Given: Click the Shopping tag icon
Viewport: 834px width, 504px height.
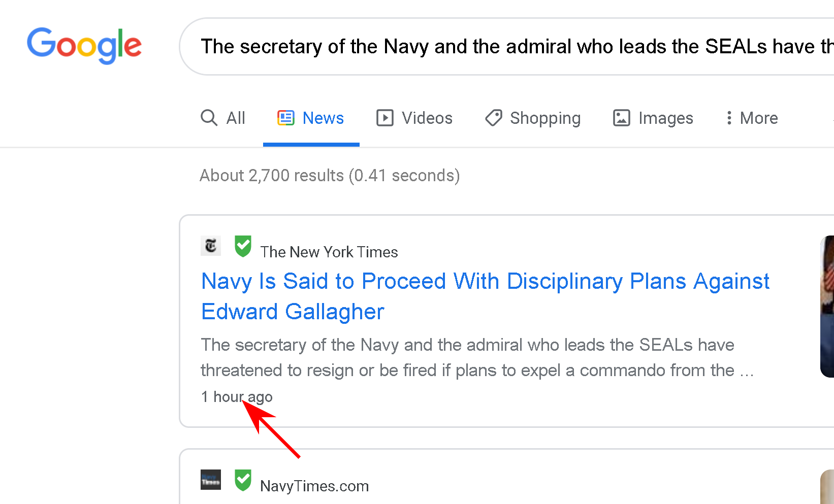Looking at the screenshot, I should (494, 118).
